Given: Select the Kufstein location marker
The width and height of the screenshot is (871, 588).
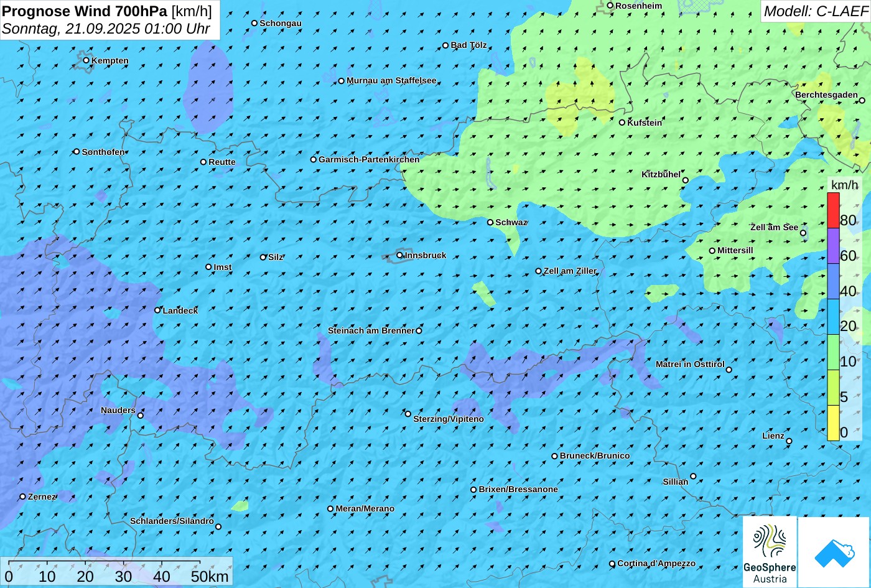Looking at the screenshot, I should click(622, 123).
